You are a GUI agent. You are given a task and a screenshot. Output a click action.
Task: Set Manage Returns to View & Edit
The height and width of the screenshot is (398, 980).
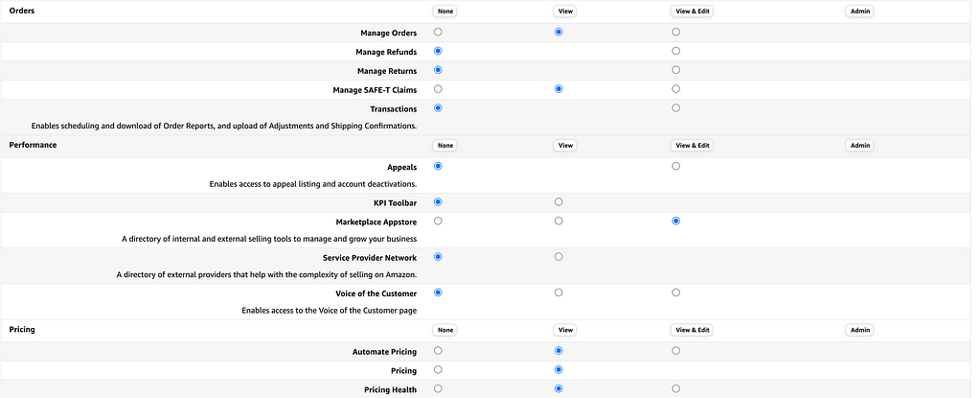[x=675, y=70]
